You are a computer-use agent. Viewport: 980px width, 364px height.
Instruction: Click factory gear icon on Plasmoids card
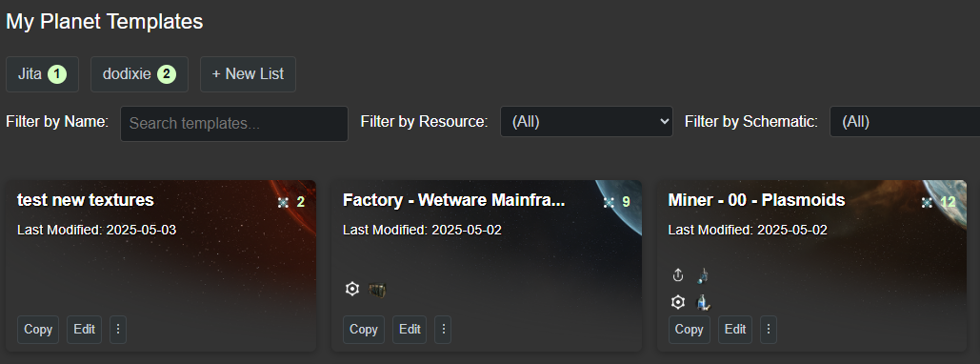[678, 303]
